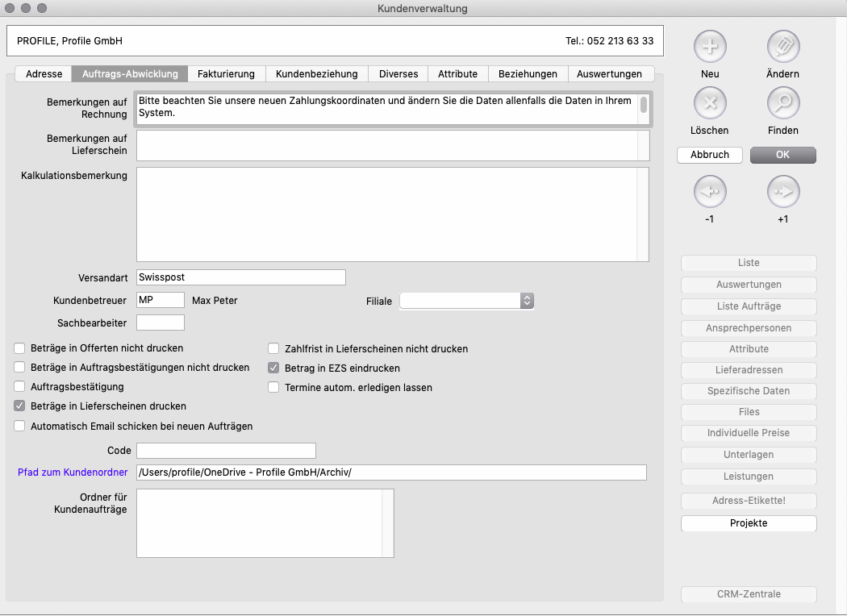Select the Auswertungen tab
Screen dimensions: 847x616
tap(610, 73)
